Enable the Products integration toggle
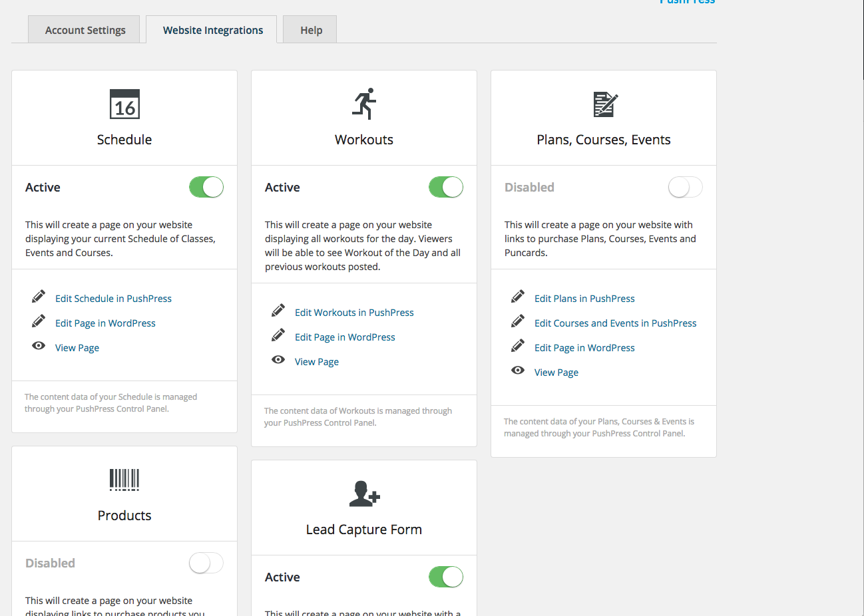 pyautogui.click(x=206, y=563)
